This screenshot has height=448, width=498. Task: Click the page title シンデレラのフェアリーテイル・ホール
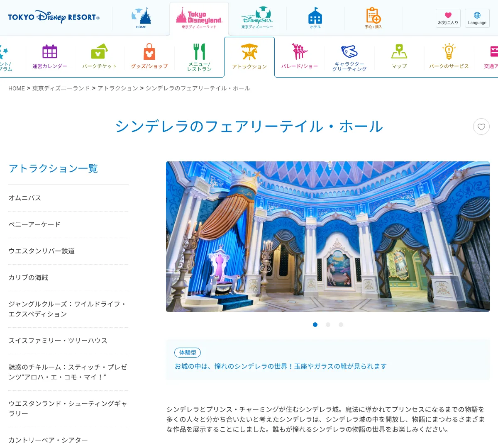pos(249,127)
